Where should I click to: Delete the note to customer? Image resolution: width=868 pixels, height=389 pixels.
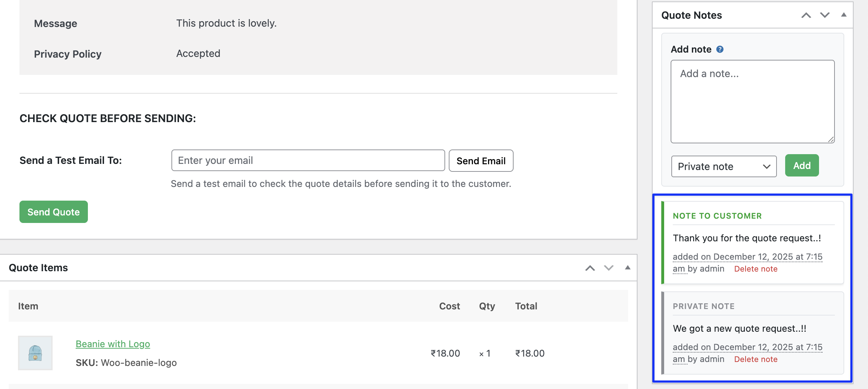(x=756, y=269)
